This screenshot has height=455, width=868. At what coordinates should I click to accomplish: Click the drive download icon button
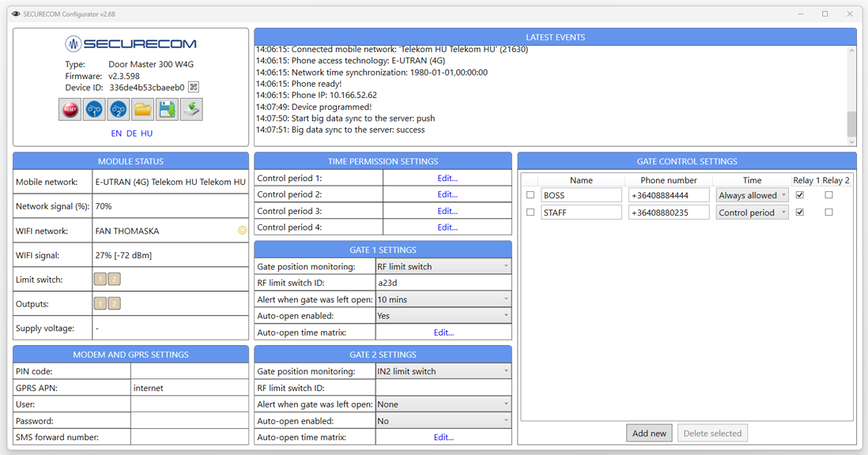(x=191, y=110)
